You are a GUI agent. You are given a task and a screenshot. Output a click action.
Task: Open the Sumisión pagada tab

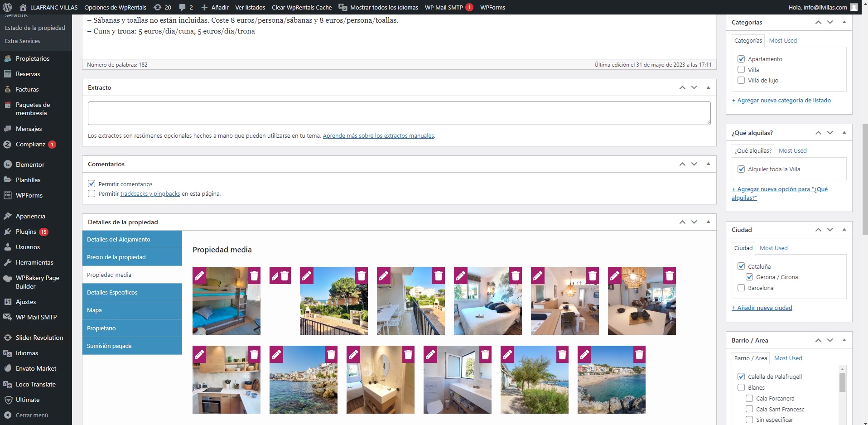coord(132,346)
